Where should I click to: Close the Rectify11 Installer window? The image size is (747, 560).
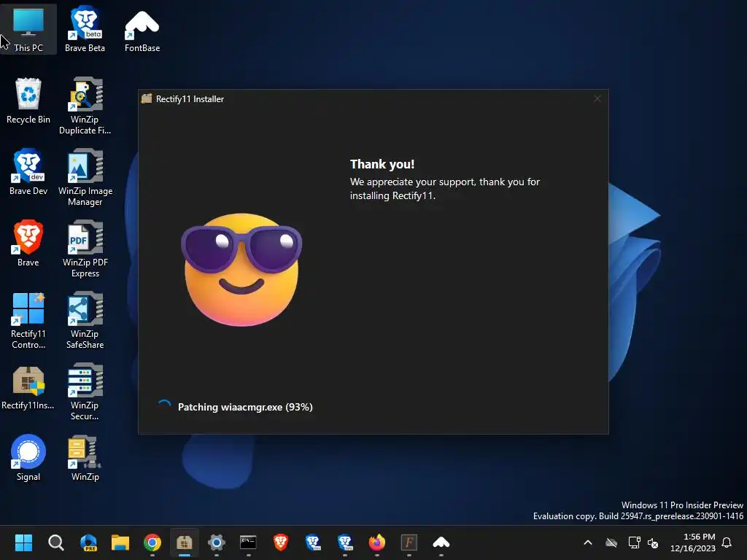tap(597, 98)
